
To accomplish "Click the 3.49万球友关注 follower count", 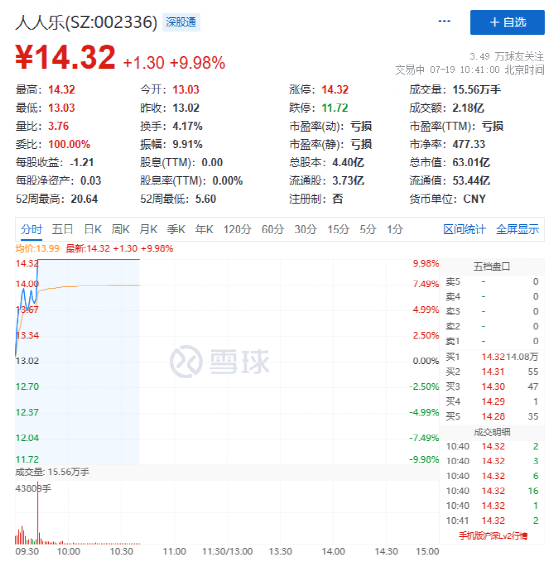I will 506,57.
